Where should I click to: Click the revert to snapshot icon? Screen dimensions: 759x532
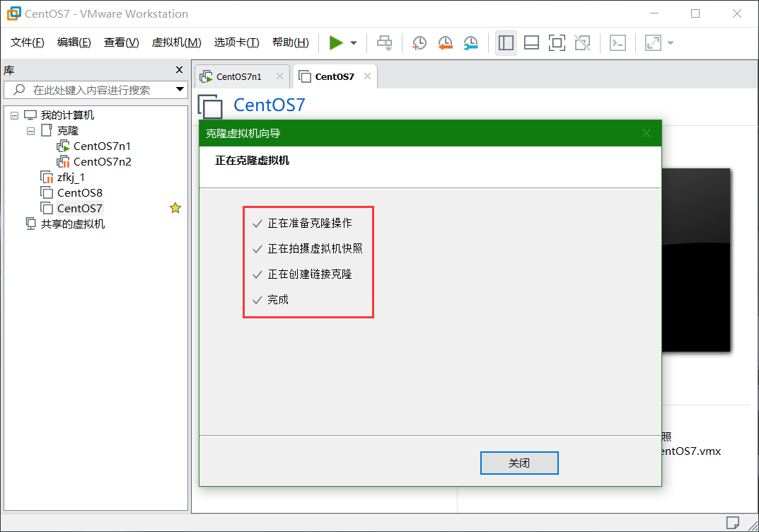pos(445,42)
